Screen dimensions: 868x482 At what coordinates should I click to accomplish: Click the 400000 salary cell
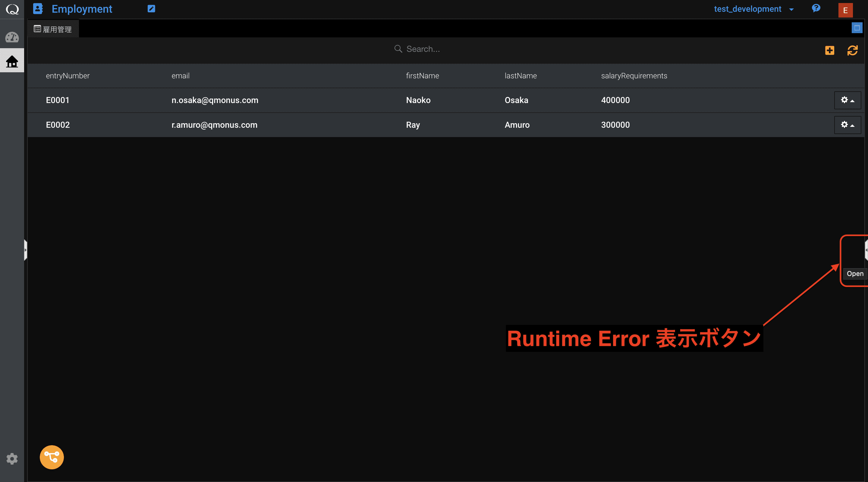615,100
